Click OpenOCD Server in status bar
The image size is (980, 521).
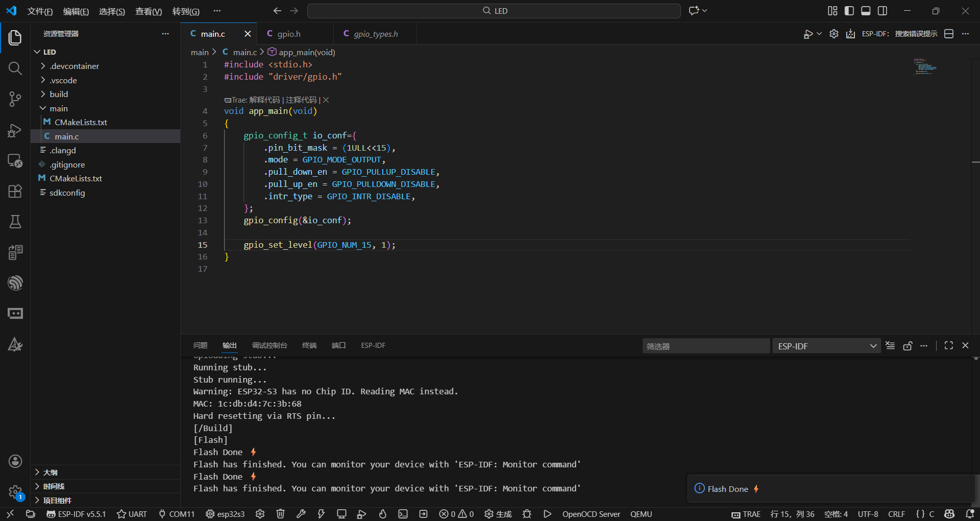(591, 514)
